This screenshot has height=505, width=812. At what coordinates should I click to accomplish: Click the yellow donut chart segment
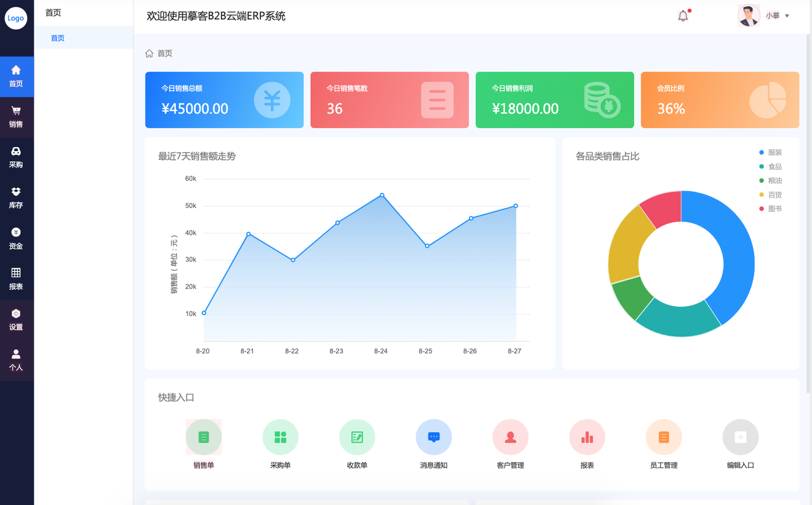(627, 244)
